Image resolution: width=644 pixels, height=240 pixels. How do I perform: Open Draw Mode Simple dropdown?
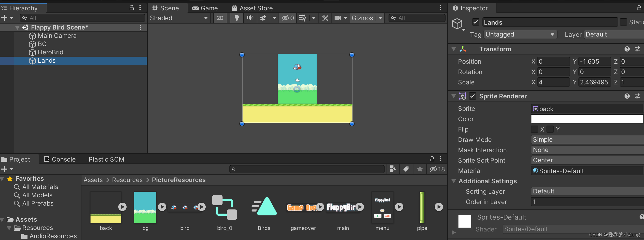point(587,140)
